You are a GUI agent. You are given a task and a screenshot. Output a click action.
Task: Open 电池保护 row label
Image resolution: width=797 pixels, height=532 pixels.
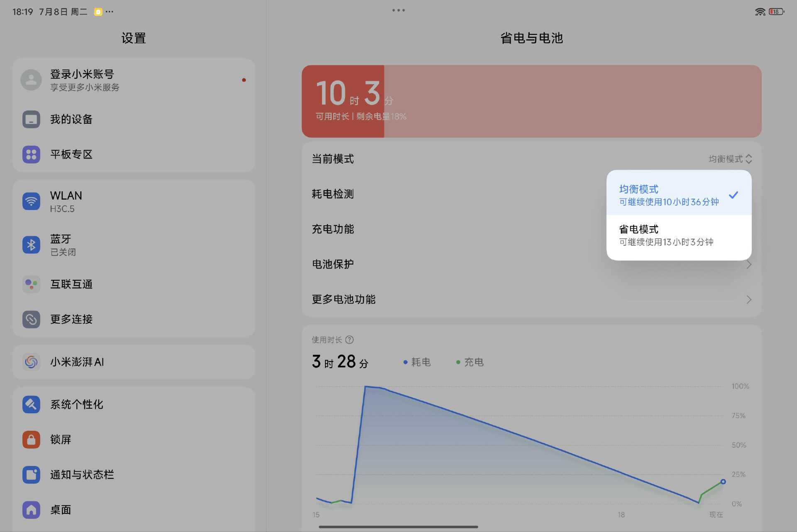(x=333, y=264)
